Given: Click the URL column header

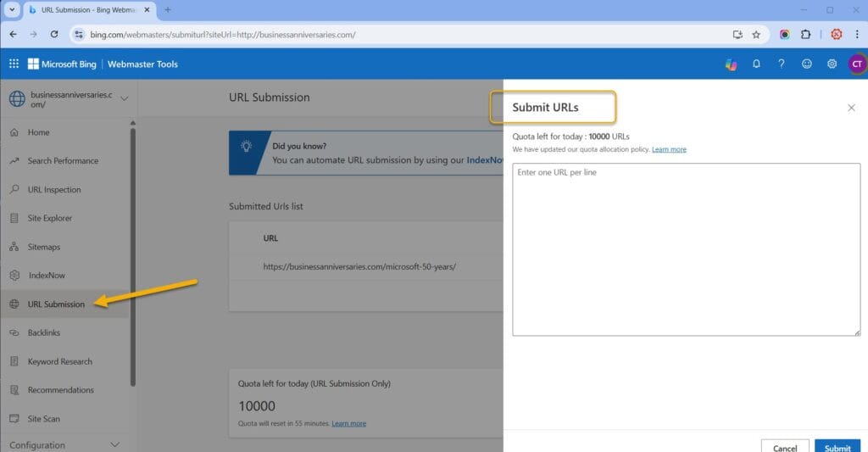Looking at the screenshot, I should click(270, 238).
